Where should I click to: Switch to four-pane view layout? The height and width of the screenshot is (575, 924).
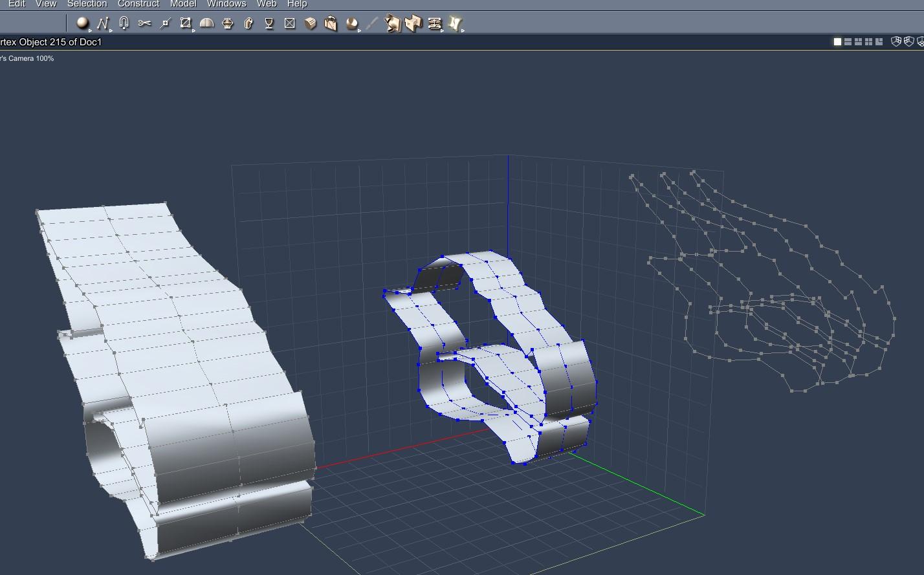tap(868, 42)
